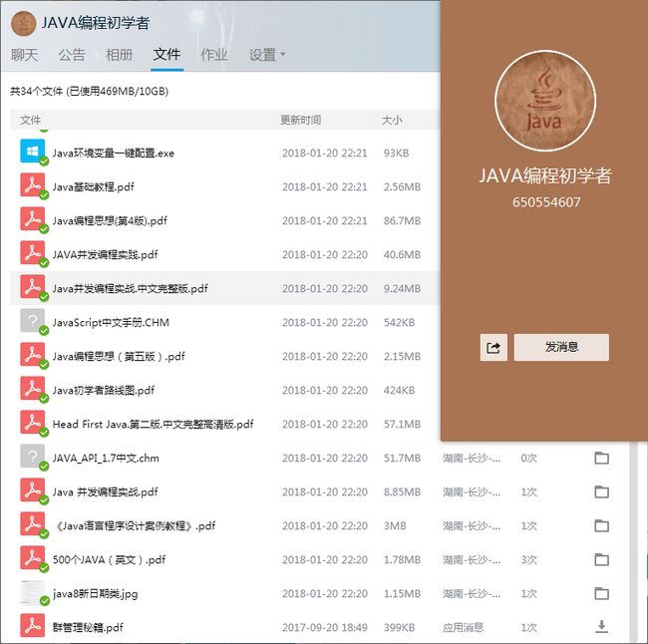Sort by the 大小 column header
This screenshot has width=648, height=644.
tap(392, 120)
